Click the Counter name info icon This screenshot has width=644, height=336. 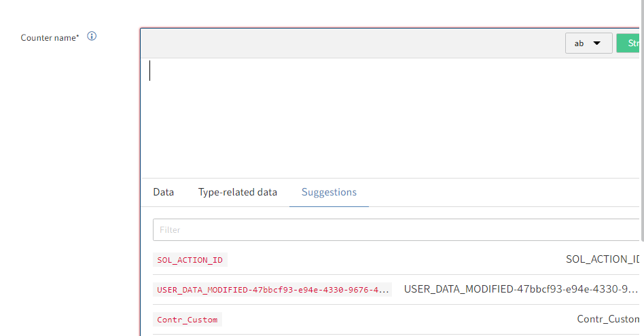pyautogui.click(x=92, y=37)
